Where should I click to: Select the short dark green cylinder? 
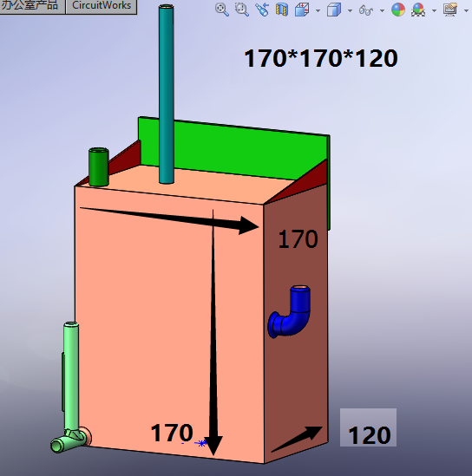[99, 166]
